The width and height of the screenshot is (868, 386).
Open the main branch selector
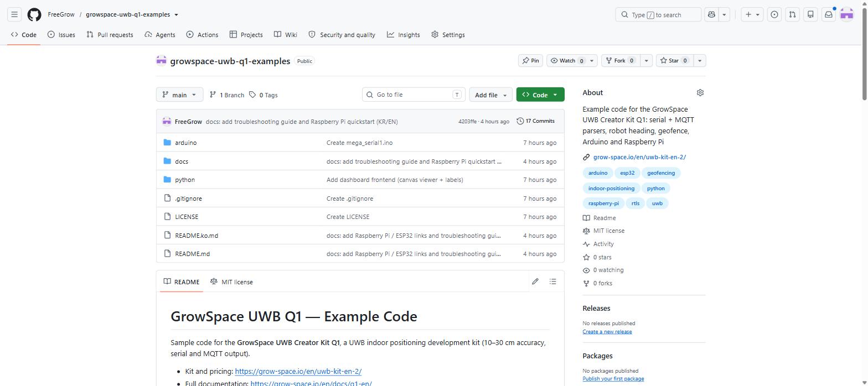[179, 95]
